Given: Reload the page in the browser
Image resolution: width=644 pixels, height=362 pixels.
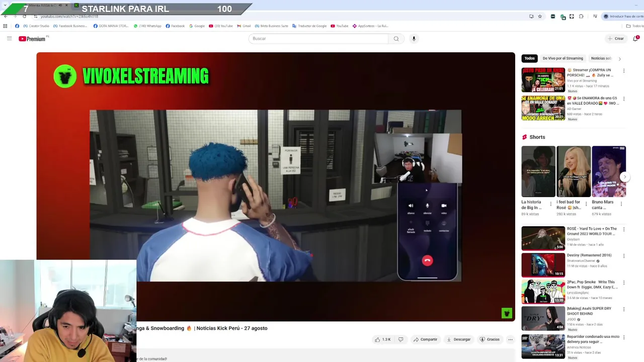Looking at the screenshot, I should 24,17.
